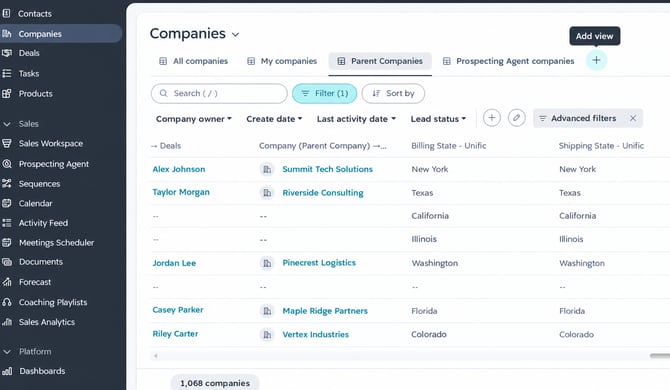Open the Last activity date dropdown
The height and width of the screenshot is (390, 670).
point(356,119)
